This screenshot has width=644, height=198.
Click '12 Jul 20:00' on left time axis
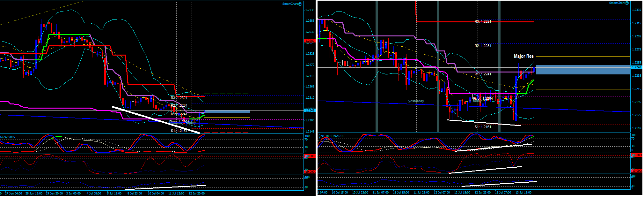(x=197, y=194)
